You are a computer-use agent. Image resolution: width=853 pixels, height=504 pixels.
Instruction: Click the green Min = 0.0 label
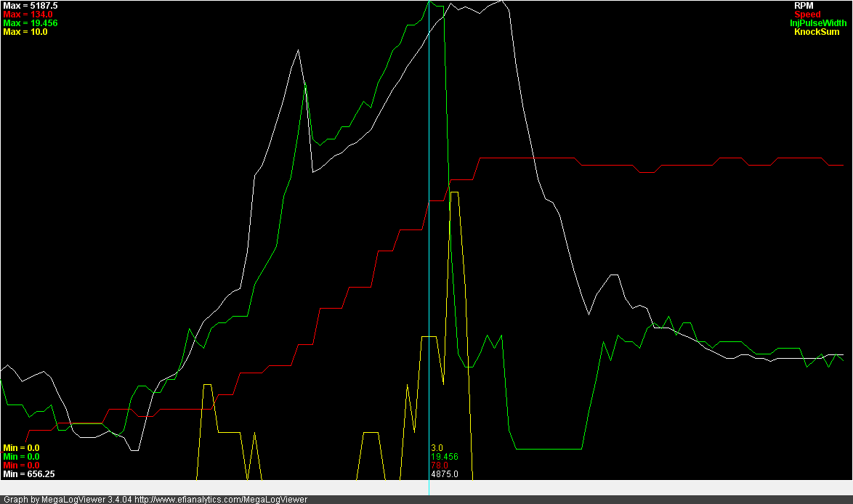point(21,457)
